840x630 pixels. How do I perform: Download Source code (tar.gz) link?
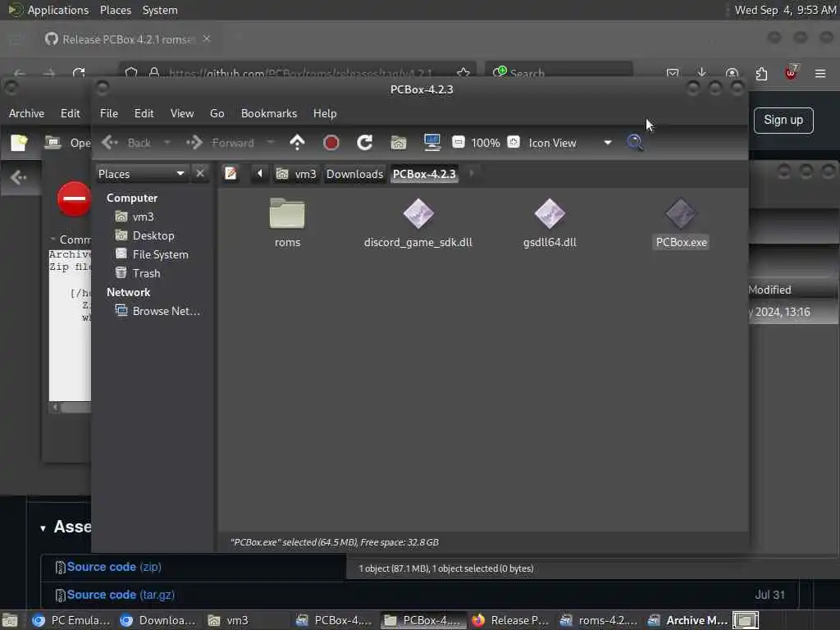click(121, 595)
